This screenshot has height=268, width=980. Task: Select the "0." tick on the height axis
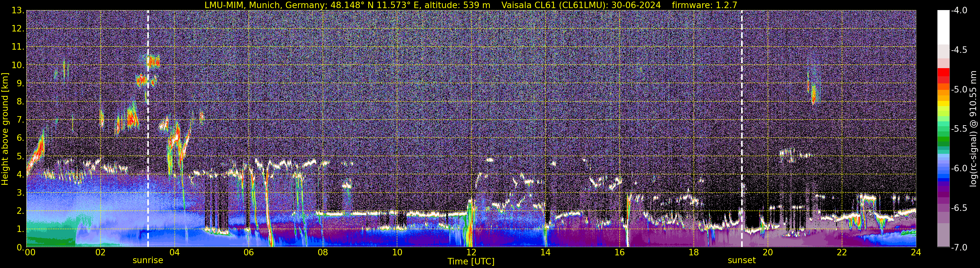click(x=20, y=247)
